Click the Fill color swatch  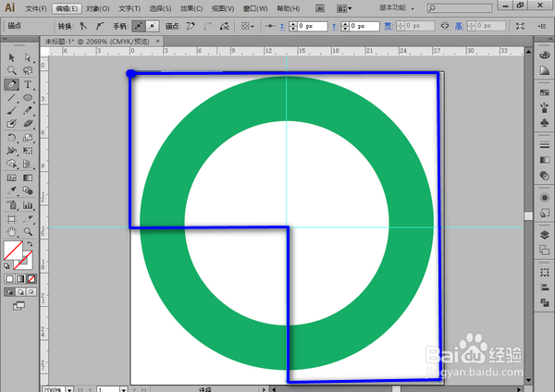click(13, 251)
